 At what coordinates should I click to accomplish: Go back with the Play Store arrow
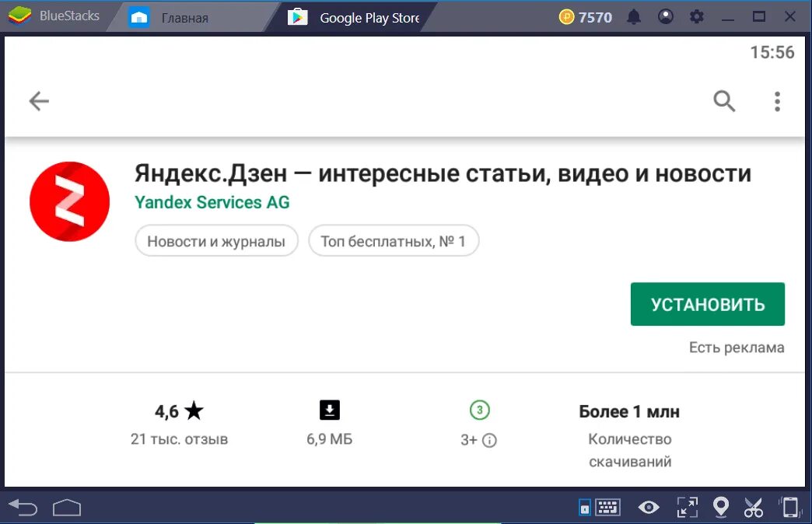point(39,101)
